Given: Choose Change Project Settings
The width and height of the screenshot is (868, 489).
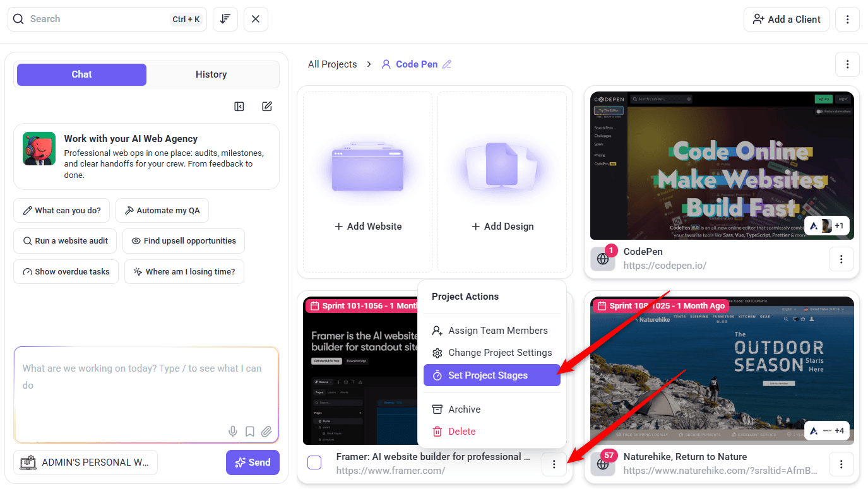Looking at the screenshot, I should 492,353.
